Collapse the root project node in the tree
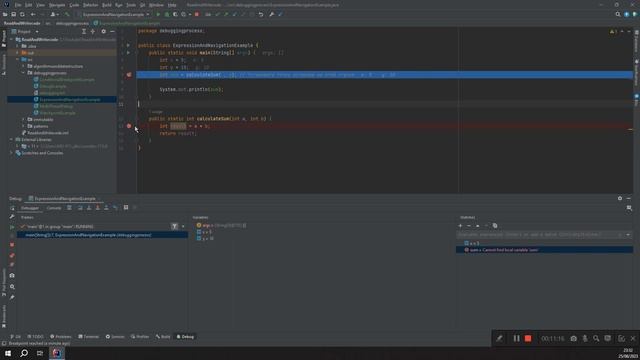 point(11,40)
